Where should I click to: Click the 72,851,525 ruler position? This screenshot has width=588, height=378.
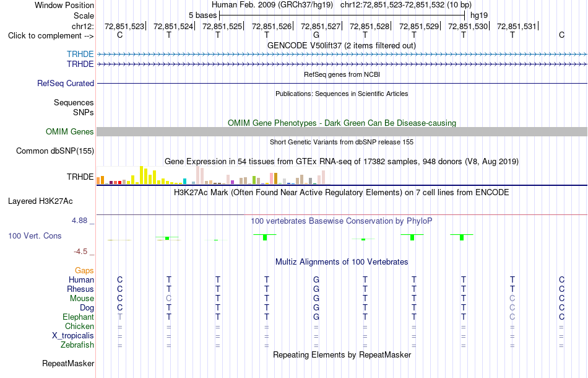pos(222,26)
